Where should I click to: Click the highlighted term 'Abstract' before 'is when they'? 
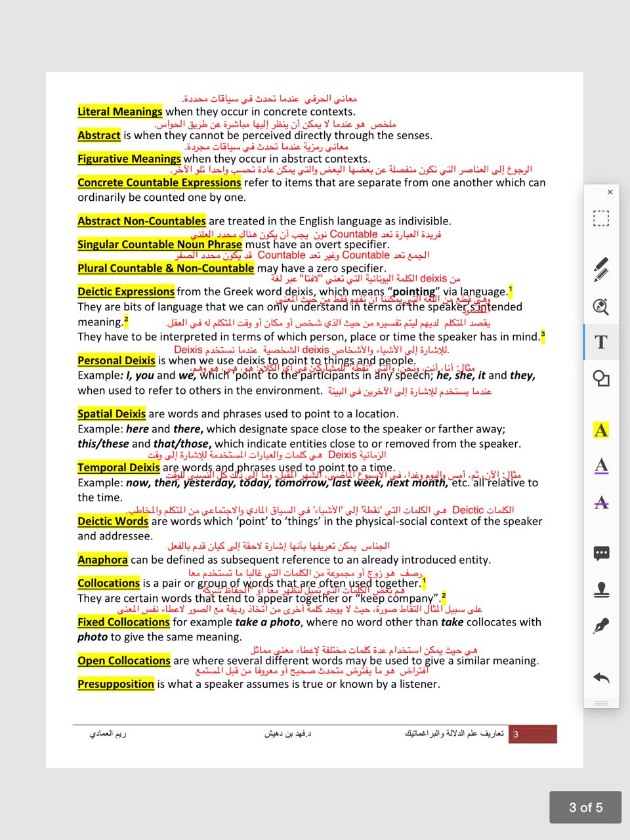99,135
